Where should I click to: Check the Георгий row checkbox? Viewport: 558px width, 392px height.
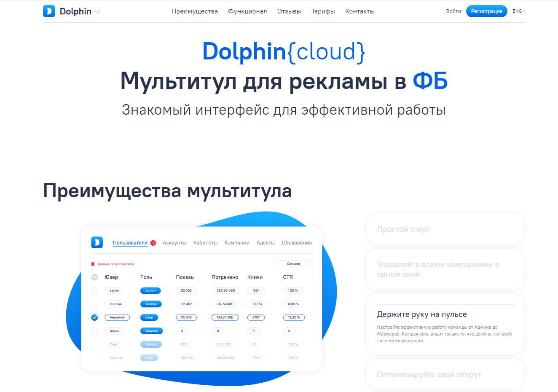pyautogui.click(x=94, y=304)
